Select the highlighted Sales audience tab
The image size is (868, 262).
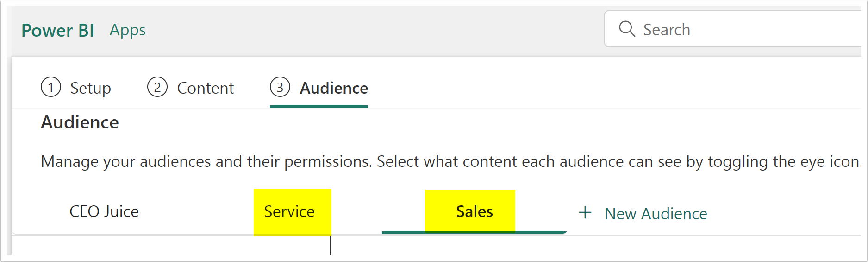(x=474, y=211)
